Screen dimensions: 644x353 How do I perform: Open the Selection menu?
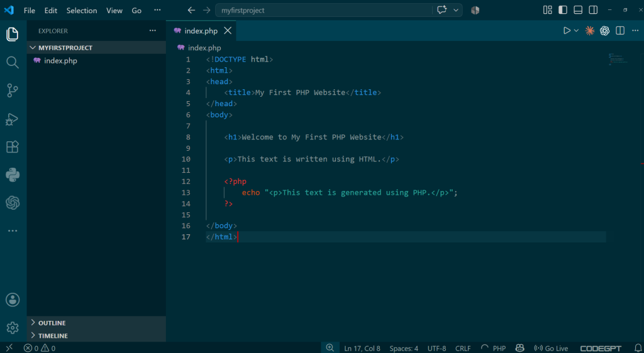click(82, 11)
